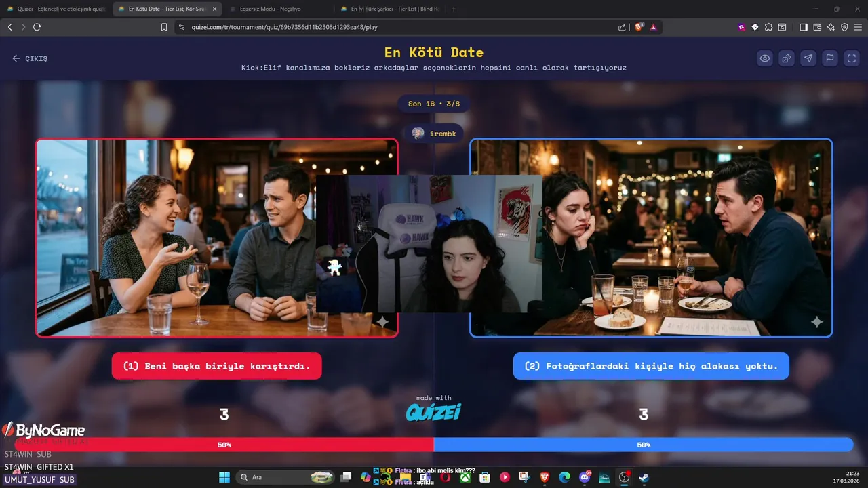Viewport: 868px width, 488px height.
Task: Click the Son 16 • 3/8 round indicator
Action: point(434,104)
